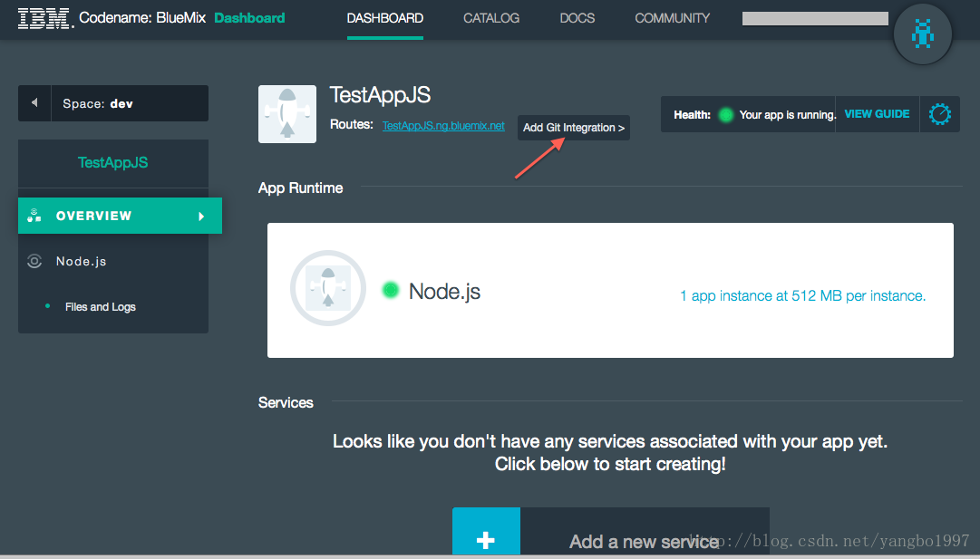Image resolution: width=980 pixels, height=559 pixels.
Task: Open Files and Logs
Action: [x=100, y=306]
